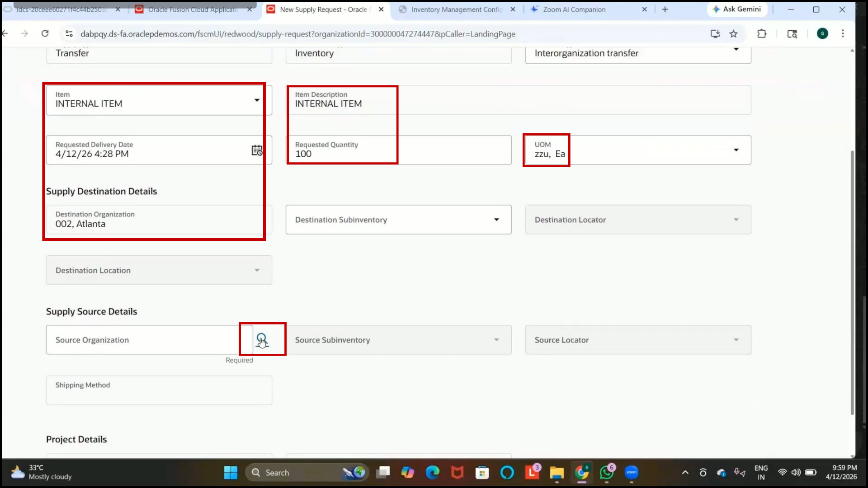Click the Ask Gemini button
Screen dimensions: 868x488
pyautogui.click(x=737, y=9)
